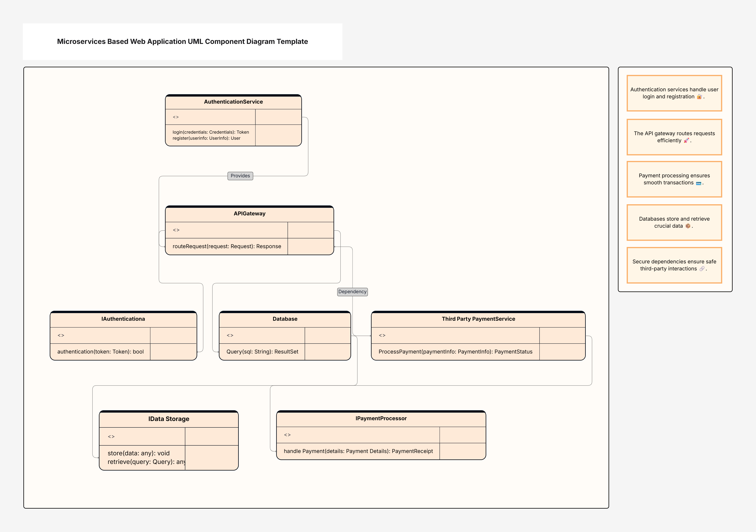Select Query(sql: String): ResultSet text
The height and width of the screenshot is (532, 756).
coord(262,352)
